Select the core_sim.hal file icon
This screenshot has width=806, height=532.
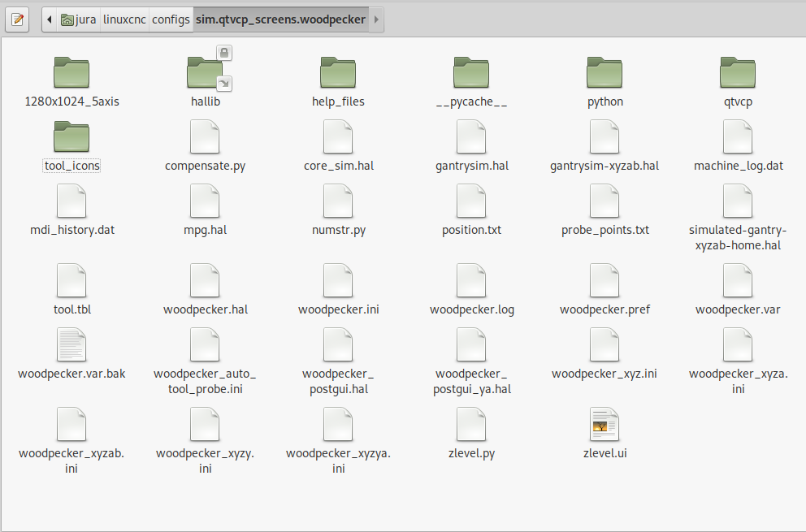(338, 136)
